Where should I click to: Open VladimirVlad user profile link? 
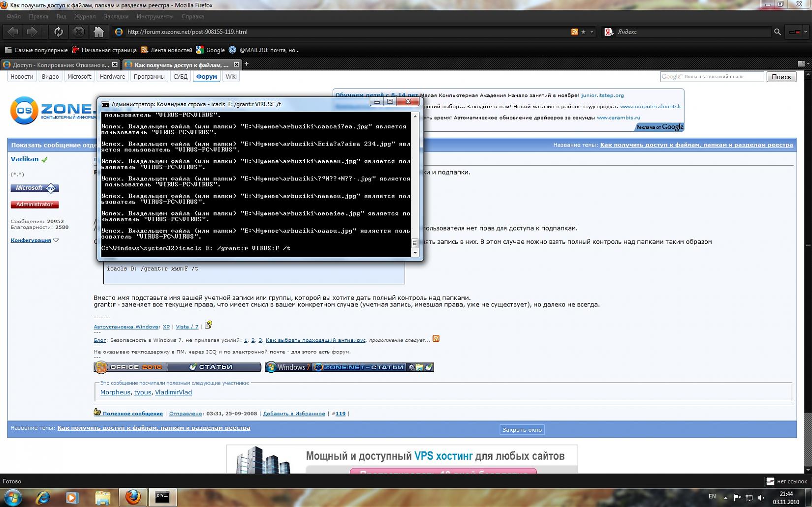click(173, 392)
